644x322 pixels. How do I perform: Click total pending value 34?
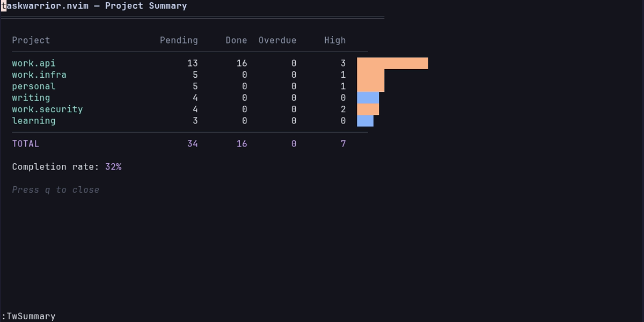pyautogui.click(x=193, y=144)
